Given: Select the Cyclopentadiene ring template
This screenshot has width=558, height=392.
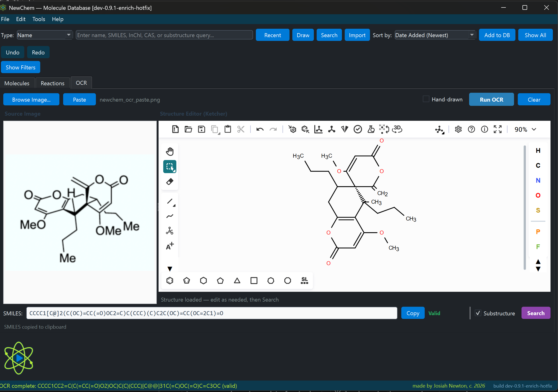Looking at the screenshot, I should point(186,281).
